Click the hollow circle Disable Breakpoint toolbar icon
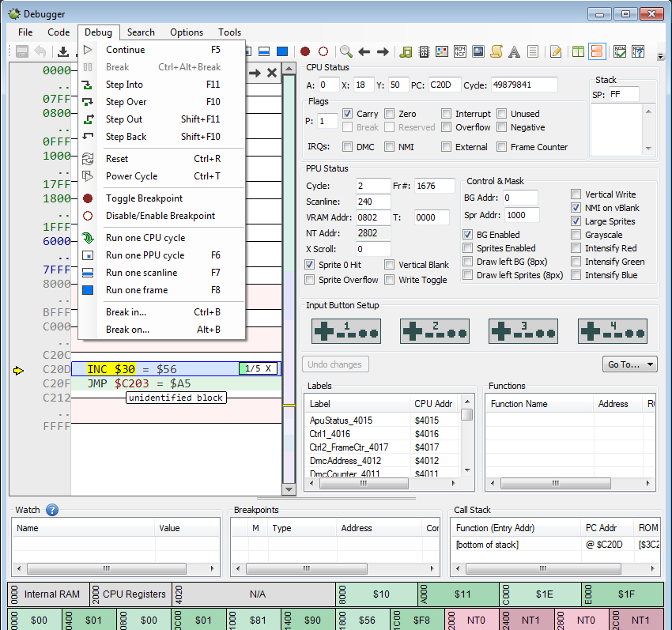 323,52
